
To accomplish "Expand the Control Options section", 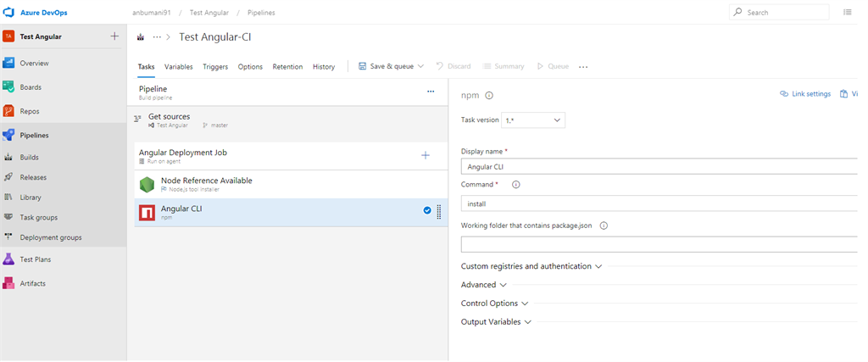I will click(495, 304).
